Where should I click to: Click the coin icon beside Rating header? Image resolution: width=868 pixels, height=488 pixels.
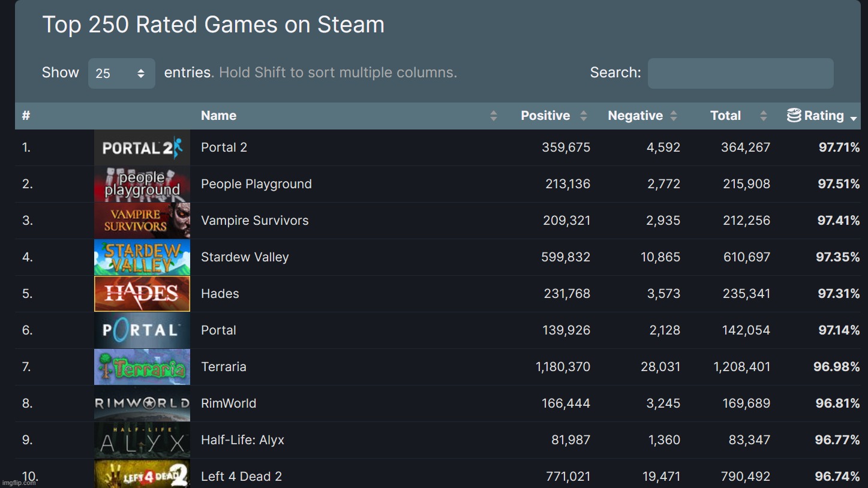793,115
